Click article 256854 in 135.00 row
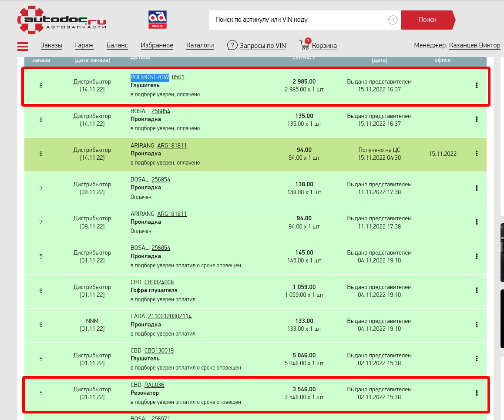This screenshot has width=504, height=420. click(161, 111)
